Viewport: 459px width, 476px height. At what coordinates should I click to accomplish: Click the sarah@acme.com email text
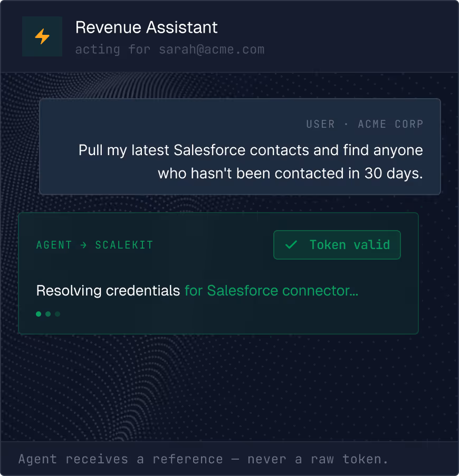212,50
